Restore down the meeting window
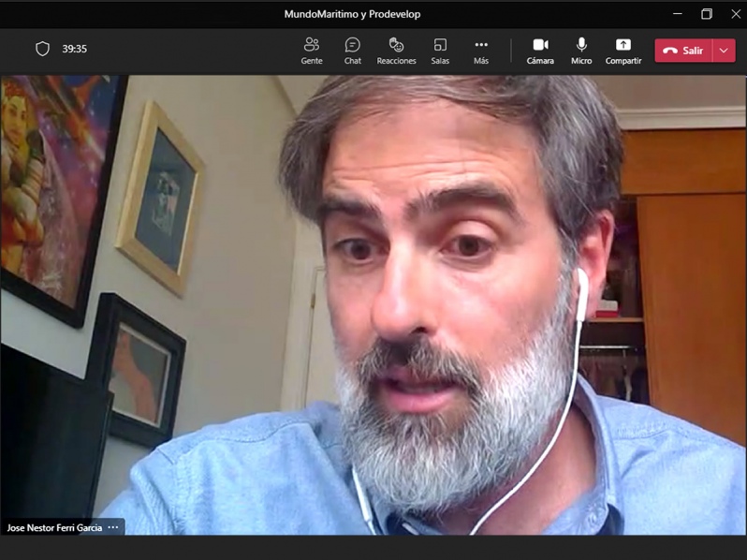This screenshot has height=560, width=747. click(707, 14)
